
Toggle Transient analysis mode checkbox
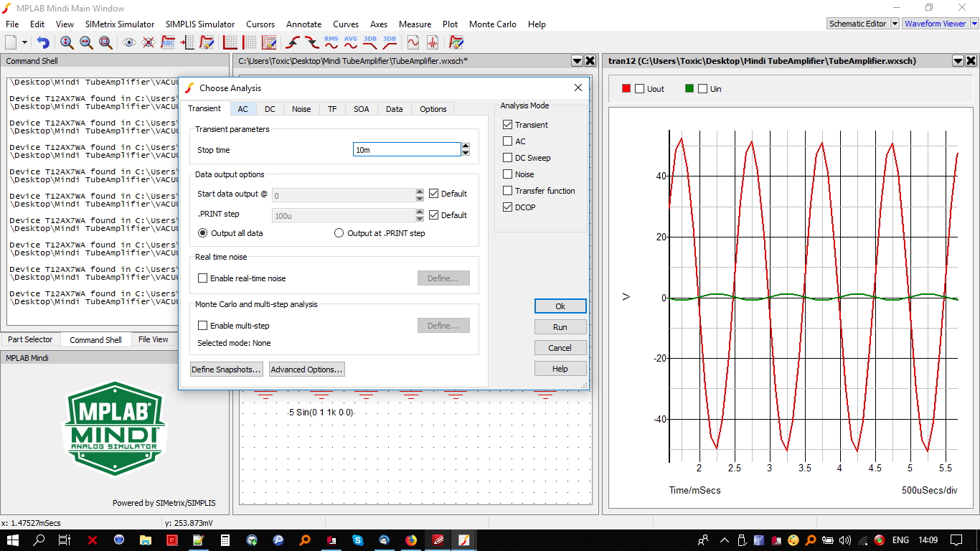pos(508,125)
